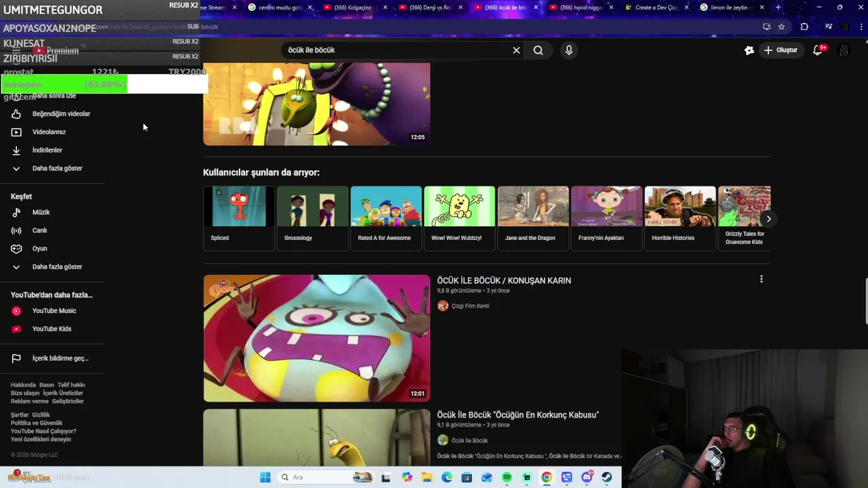Open the browser extensions puzzle icon
This screenshot has width=868, height=488.
pos(804,26)
